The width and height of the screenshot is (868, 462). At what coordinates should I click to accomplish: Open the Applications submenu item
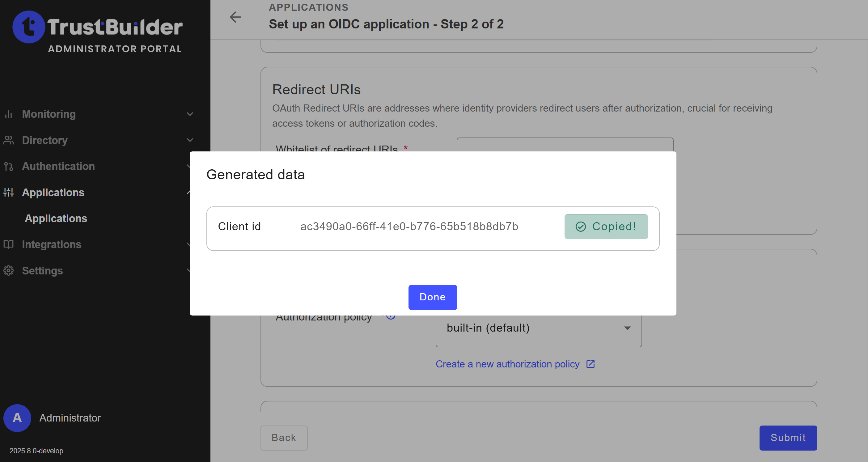(x=56, y=218)
